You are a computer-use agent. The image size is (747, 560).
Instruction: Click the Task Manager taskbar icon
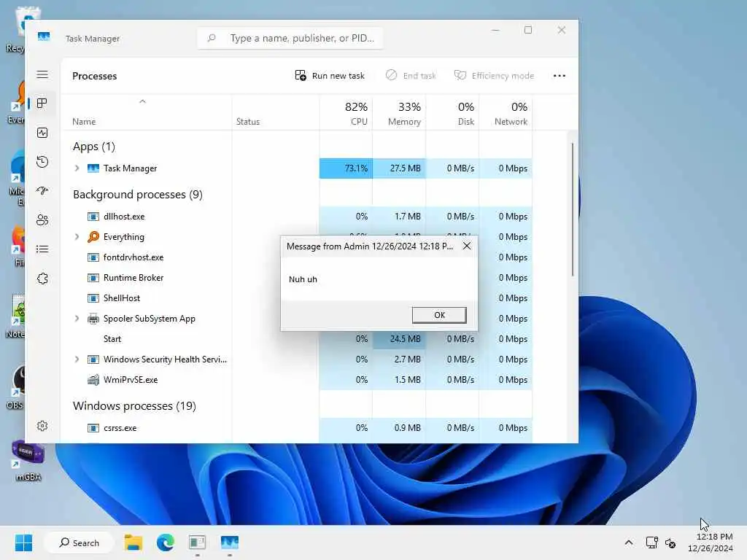point(230,542)
